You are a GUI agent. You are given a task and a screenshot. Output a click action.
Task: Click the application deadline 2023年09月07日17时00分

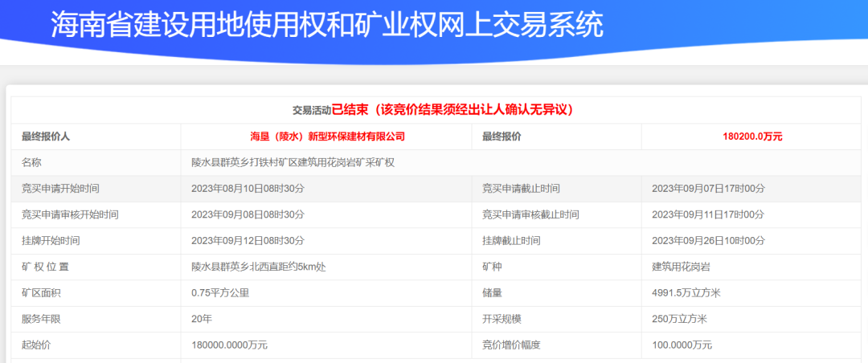708,189
